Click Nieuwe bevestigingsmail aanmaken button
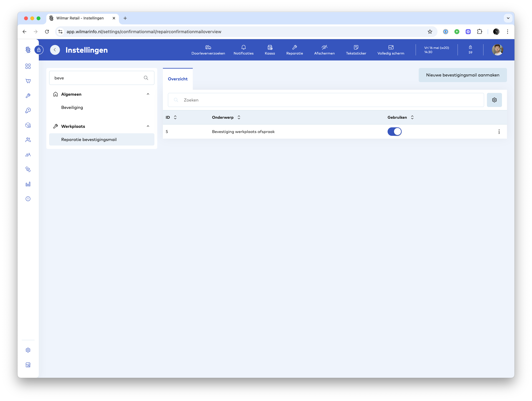The image size is (532, 401). click(x=462, y=75)
